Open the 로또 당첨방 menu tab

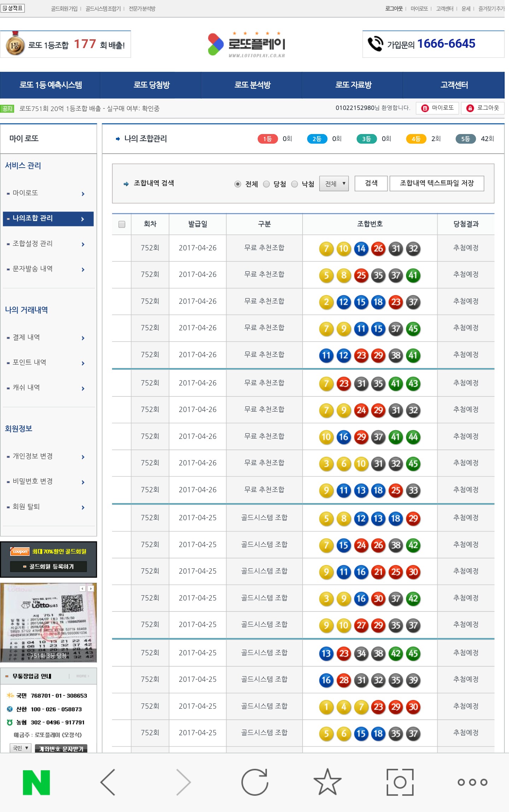[151, 85]
